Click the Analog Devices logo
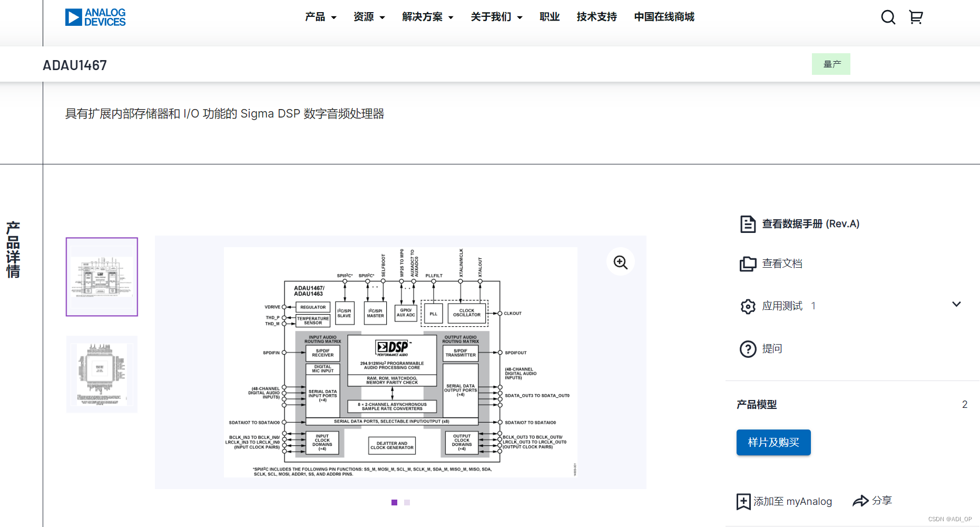The width and height of the screenshot is (980, 527). pyautogui.click(x=95, y=17)
